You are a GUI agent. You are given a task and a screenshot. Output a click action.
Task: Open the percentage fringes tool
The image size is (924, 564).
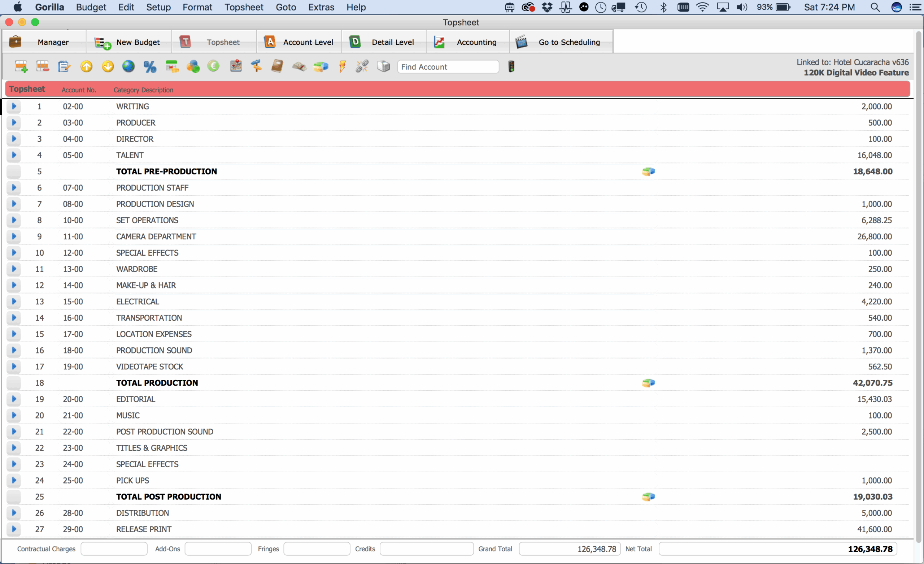tap(150, 66)
